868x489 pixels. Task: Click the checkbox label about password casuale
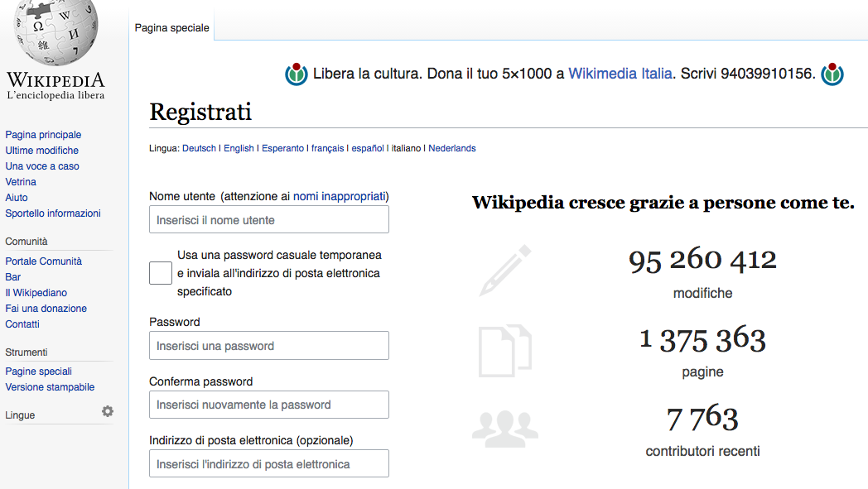[280, 273]
